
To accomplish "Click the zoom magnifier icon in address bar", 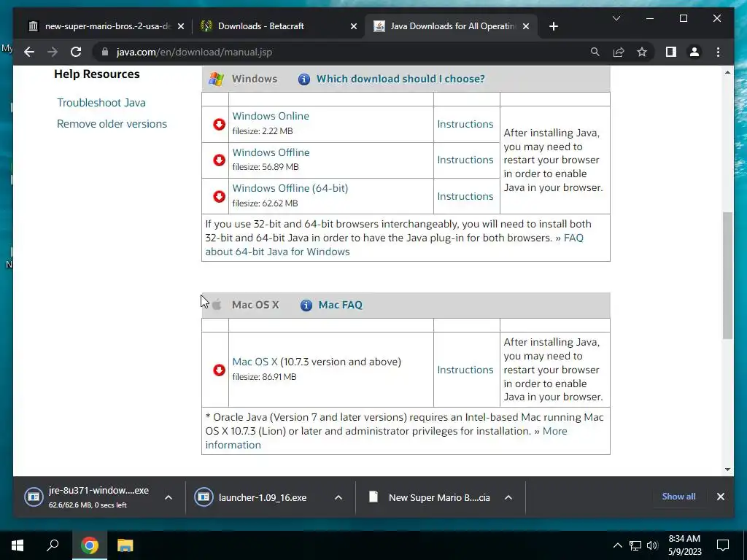I will pos(595,52).
